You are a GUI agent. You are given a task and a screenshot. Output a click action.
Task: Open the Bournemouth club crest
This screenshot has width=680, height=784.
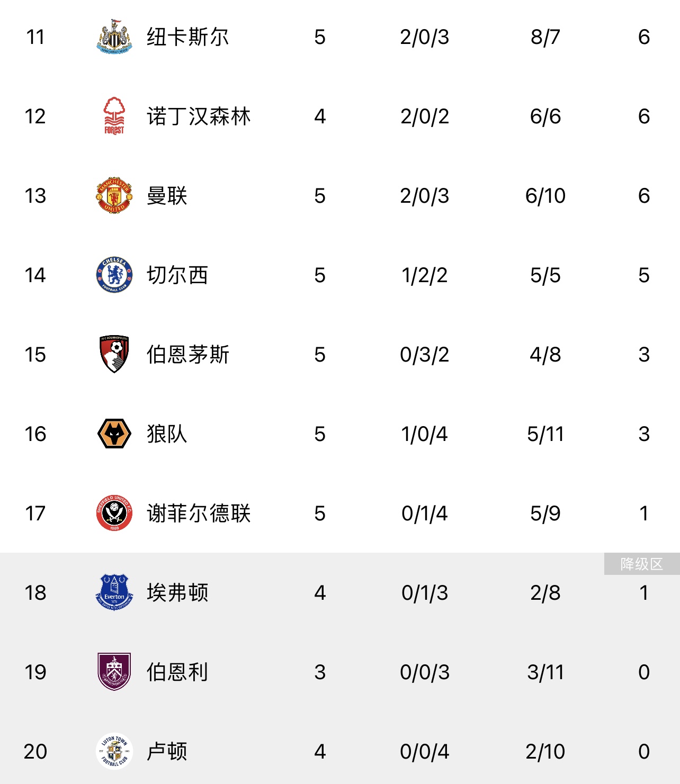point(114,355)
